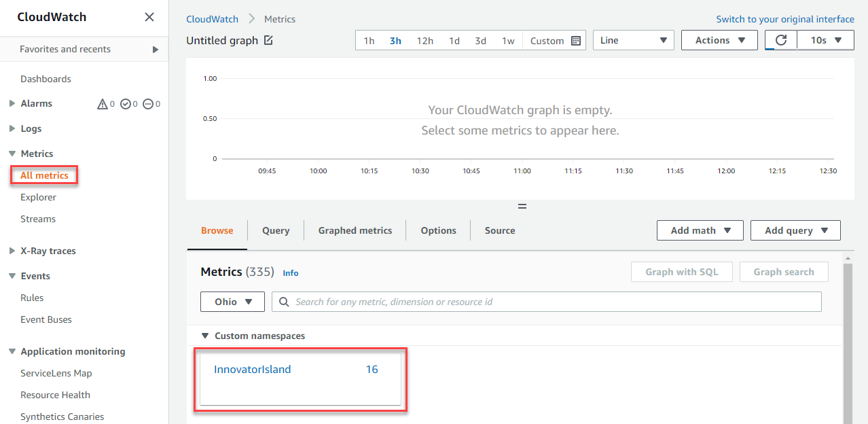The width and height of the screenshot is (868, 424).
Task: Switch to the Graphed metrics tab
Action: pyautogui.click(x=355, y=230)
